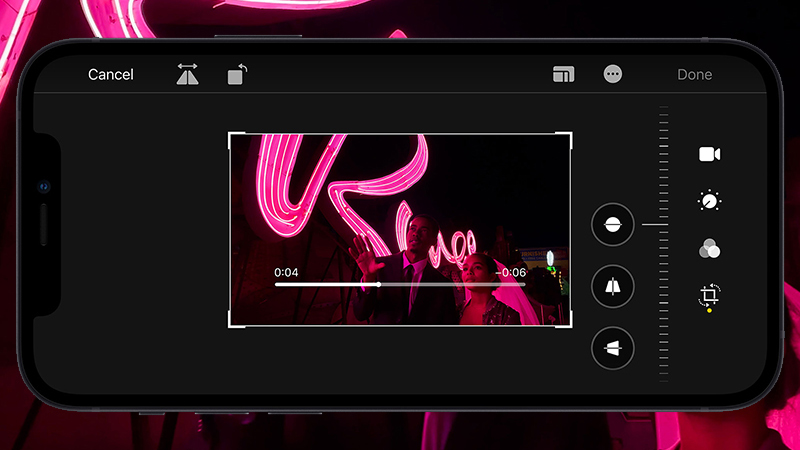Rotate the video 90 degrees
Screen dimensions: 800x450
point(237,74)
